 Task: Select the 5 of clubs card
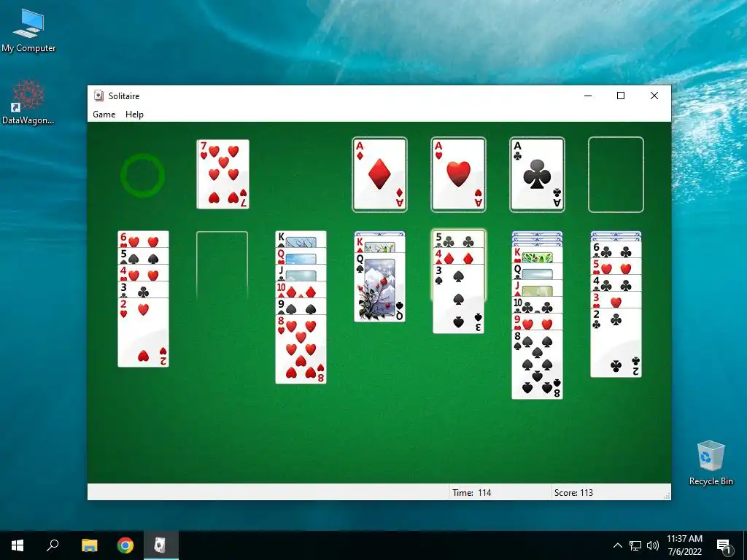[x=458, y=239]
